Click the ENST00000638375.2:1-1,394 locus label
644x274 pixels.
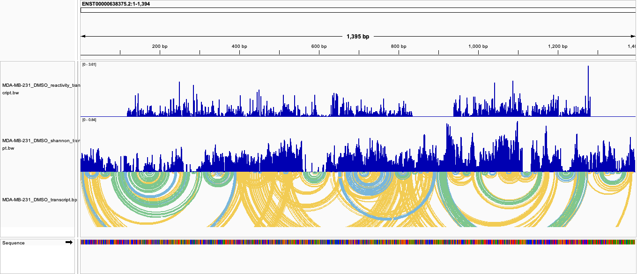[x=116, y=4]
